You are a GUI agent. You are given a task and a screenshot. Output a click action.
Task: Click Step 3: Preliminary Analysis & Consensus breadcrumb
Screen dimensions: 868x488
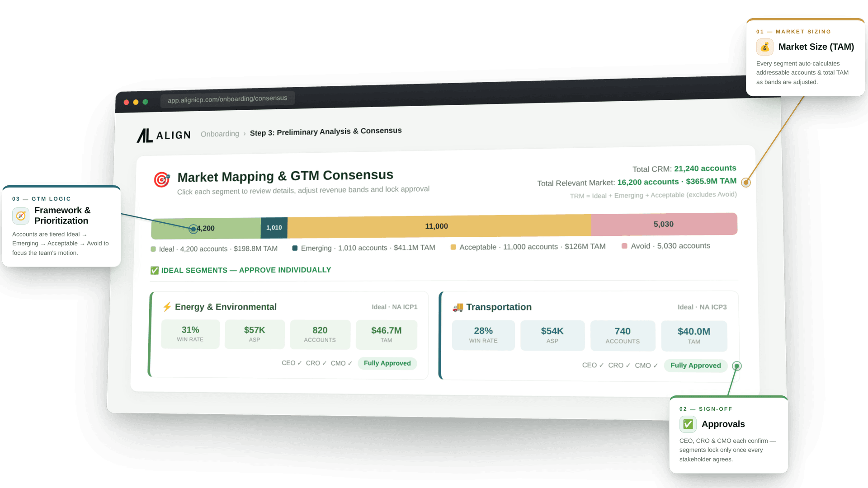point(325,131)
